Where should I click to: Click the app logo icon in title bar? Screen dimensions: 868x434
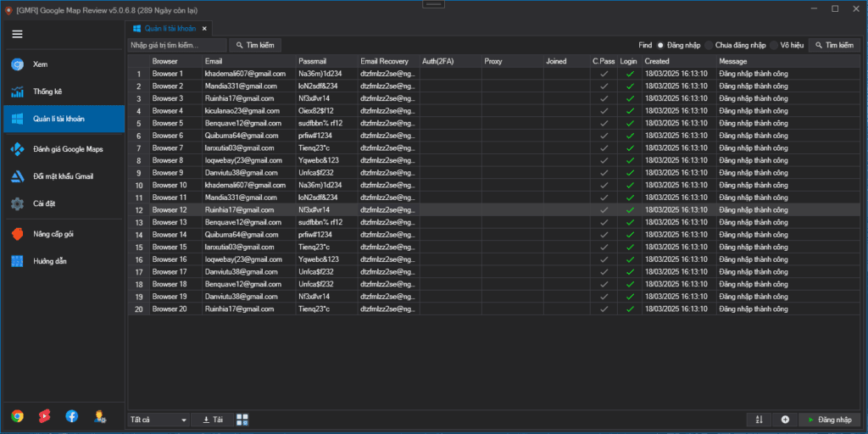pos(8,10)
